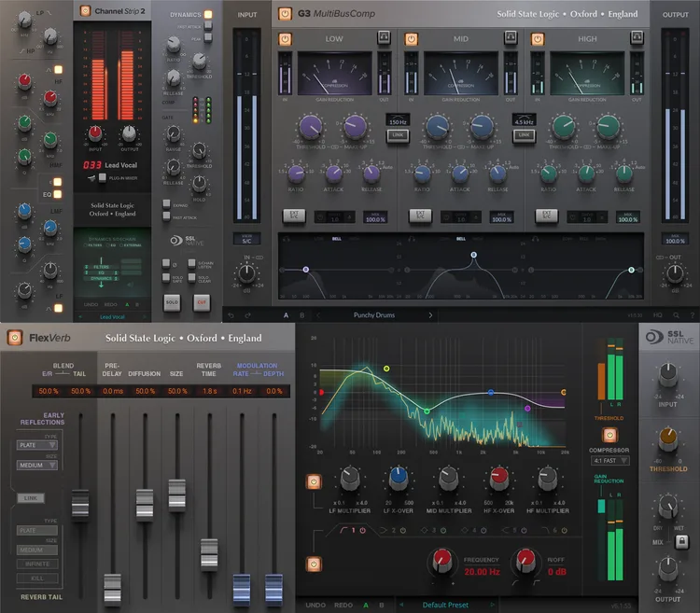Click undo arrow in MultiBusComp footer

231,315
